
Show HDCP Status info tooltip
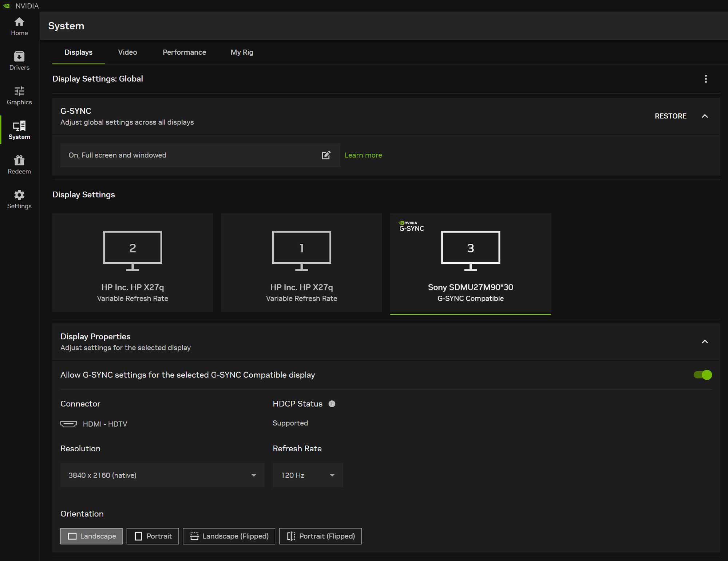click(x=332, y=404)
